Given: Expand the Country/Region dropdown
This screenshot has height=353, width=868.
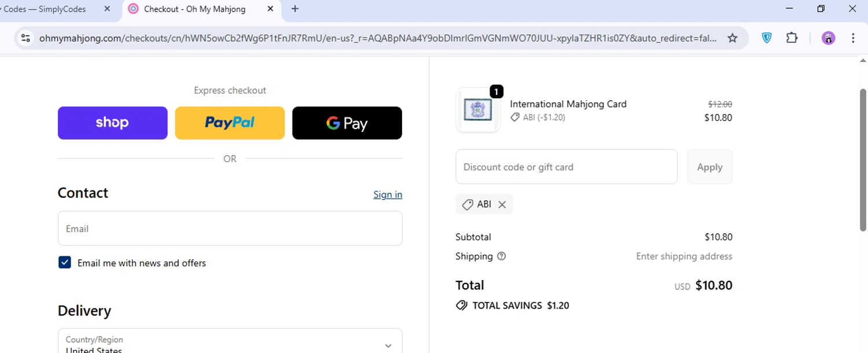Looking at the screenshot, I should [230, 341].
